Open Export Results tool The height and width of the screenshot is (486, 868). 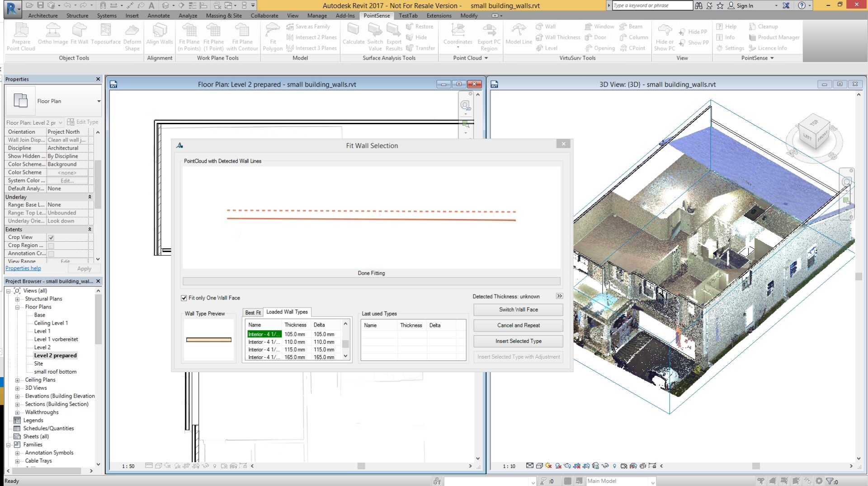[394, 37]
